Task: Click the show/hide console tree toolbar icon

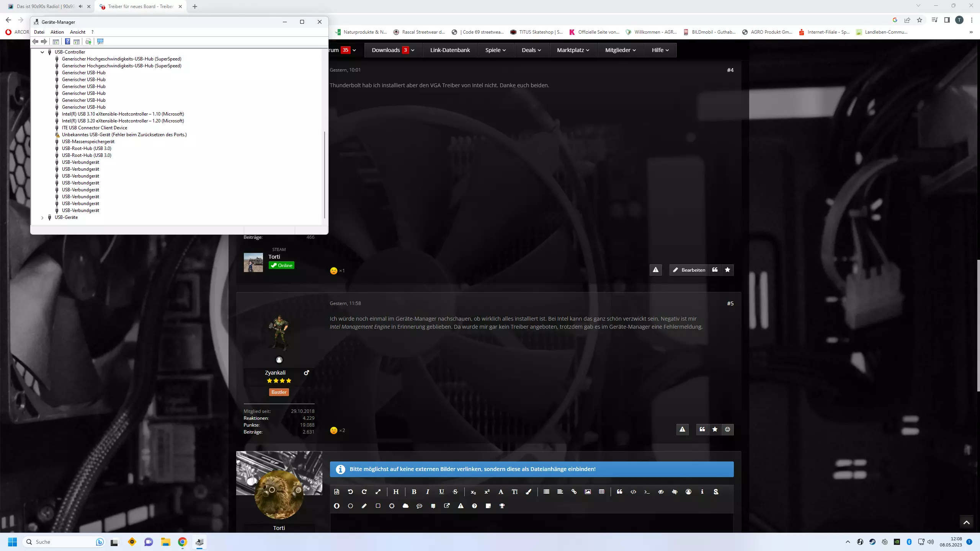Action: (x=56, y=41)
